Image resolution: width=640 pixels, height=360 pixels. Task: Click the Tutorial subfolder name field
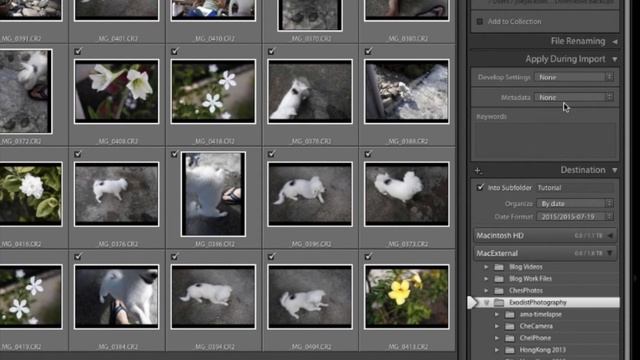575,188
